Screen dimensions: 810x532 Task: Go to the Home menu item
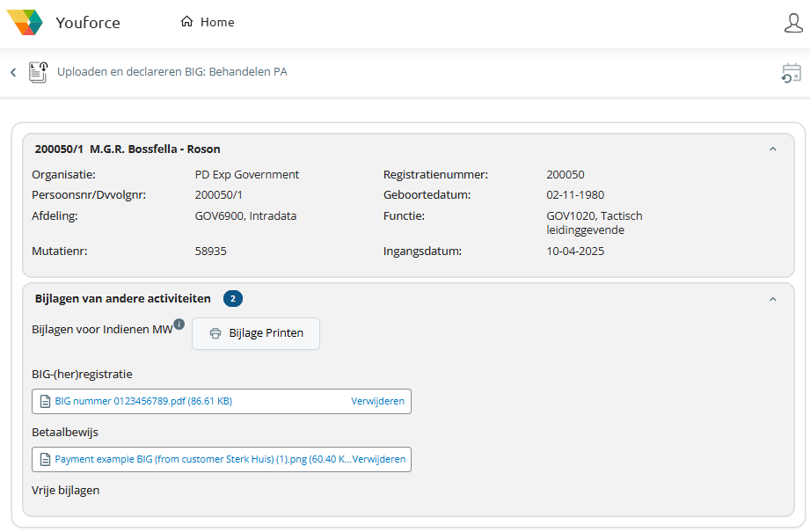[216, 22]
